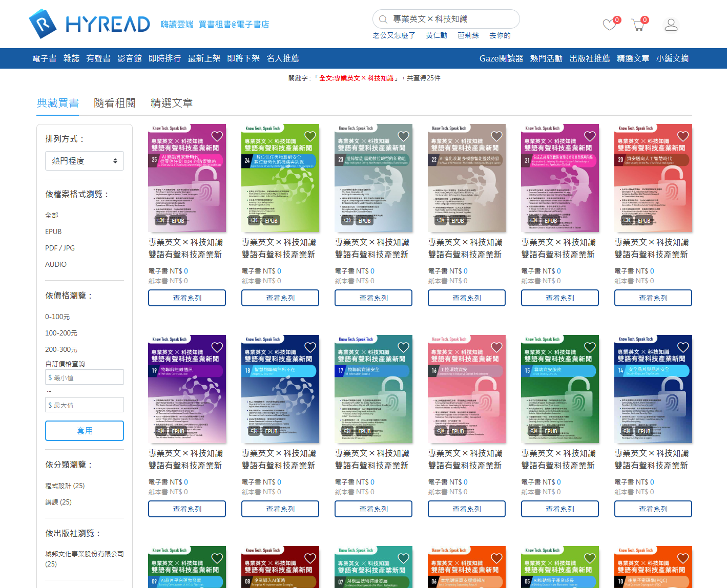Filter by category 程式設計 (25)
Image resolution: width=727 pixels, height=588 pixels.
pyautogui.click(x=65, y=486)
